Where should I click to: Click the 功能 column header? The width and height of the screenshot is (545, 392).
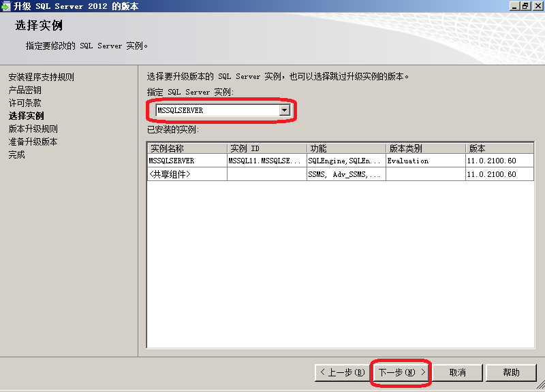[347, 148]
